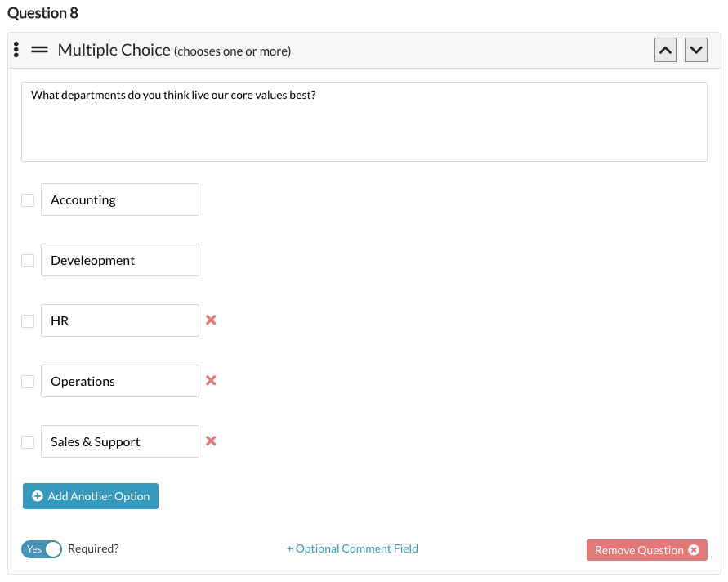
Task: Delete the Sales & Support option's red X
Action: tap(211, 441)
